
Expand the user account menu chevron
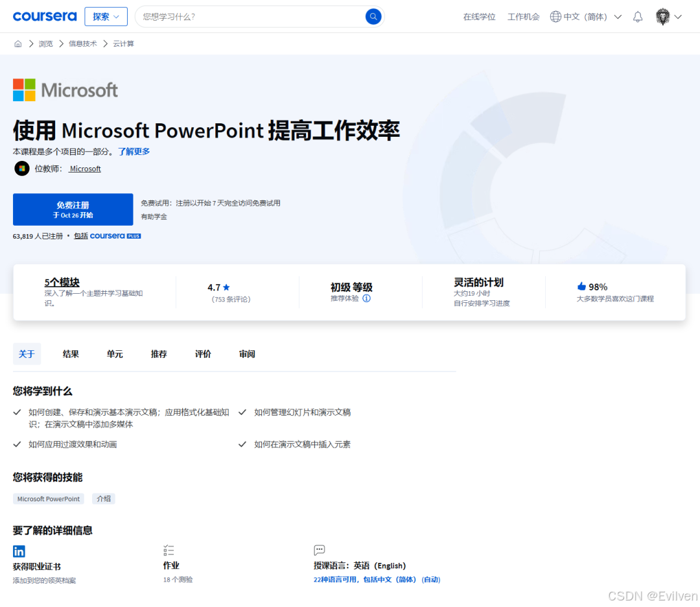(678, 17)
